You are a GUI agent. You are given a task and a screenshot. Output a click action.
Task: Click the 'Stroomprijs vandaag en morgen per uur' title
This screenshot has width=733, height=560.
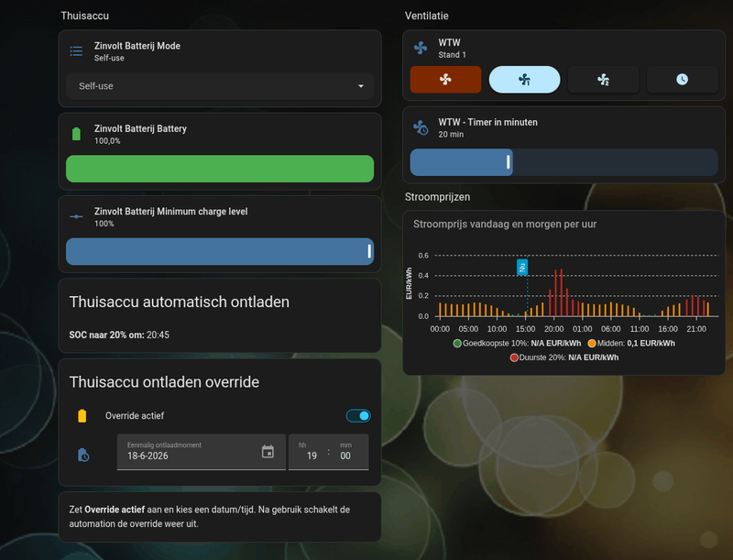click(x=505, y=224)
